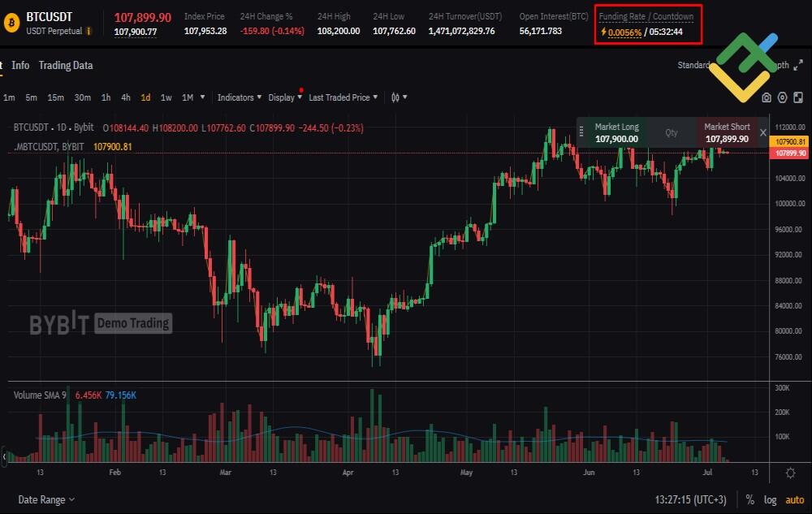Viewport: 812px width, 514px height.
Task: Click the 24H Turnover value 1,471,072,829.76
Action: [461, 31]
